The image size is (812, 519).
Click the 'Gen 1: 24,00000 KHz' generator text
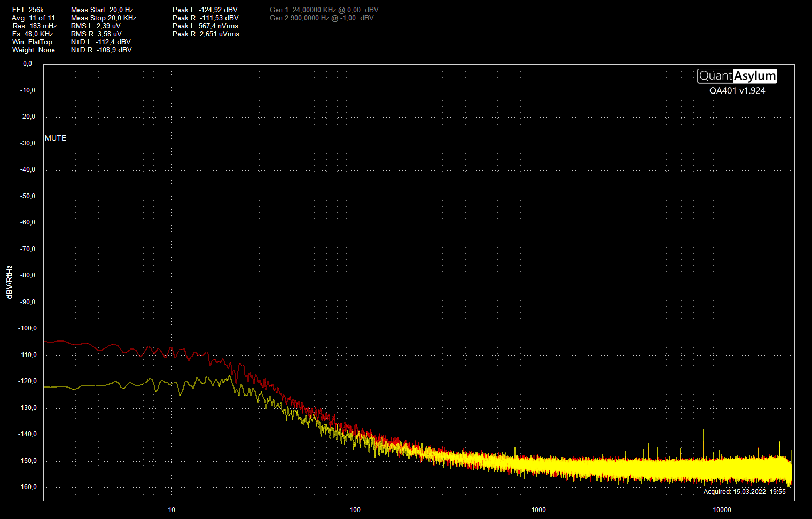(324, 10)
